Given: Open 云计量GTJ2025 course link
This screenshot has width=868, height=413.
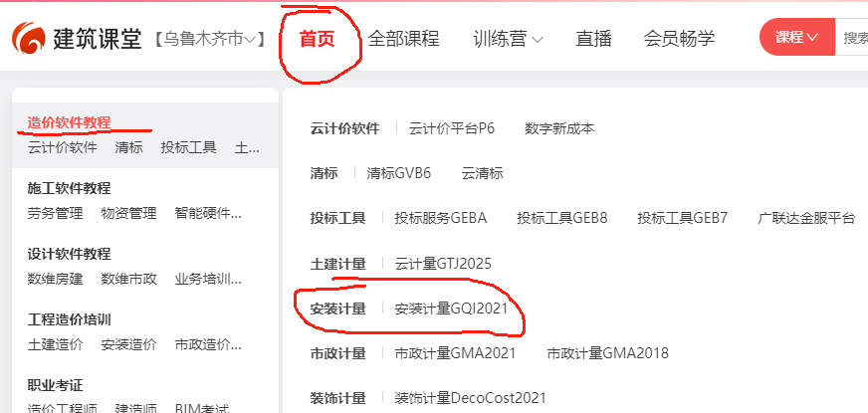Looking at the screenshot, I should pos(443,263).
